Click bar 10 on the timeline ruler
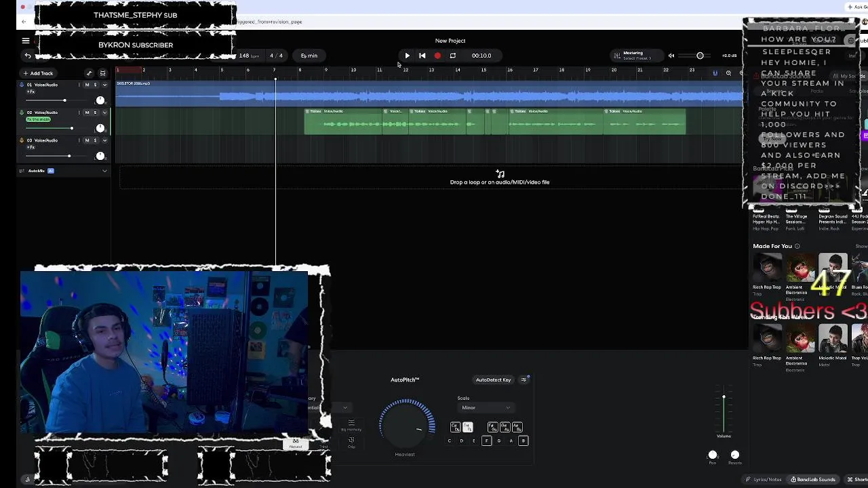The height and width of the screenshot is (488, 868). pyautogui.click(x=353, y=70)
